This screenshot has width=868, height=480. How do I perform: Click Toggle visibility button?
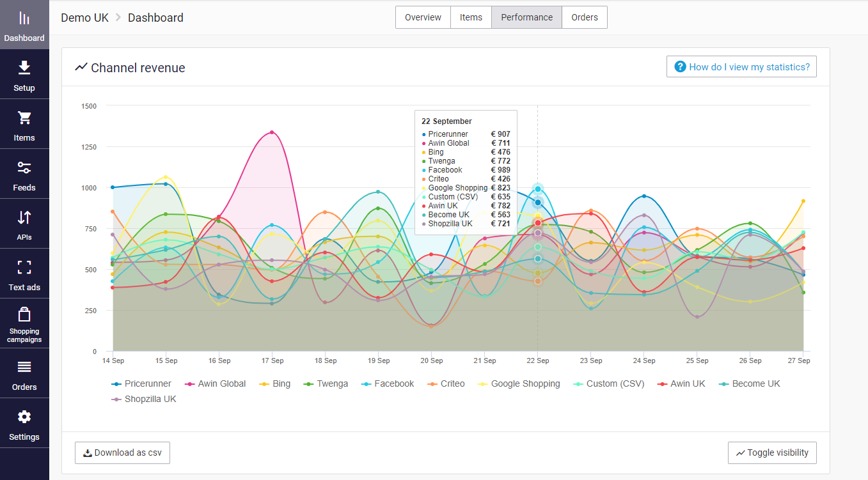coord(772,453)
